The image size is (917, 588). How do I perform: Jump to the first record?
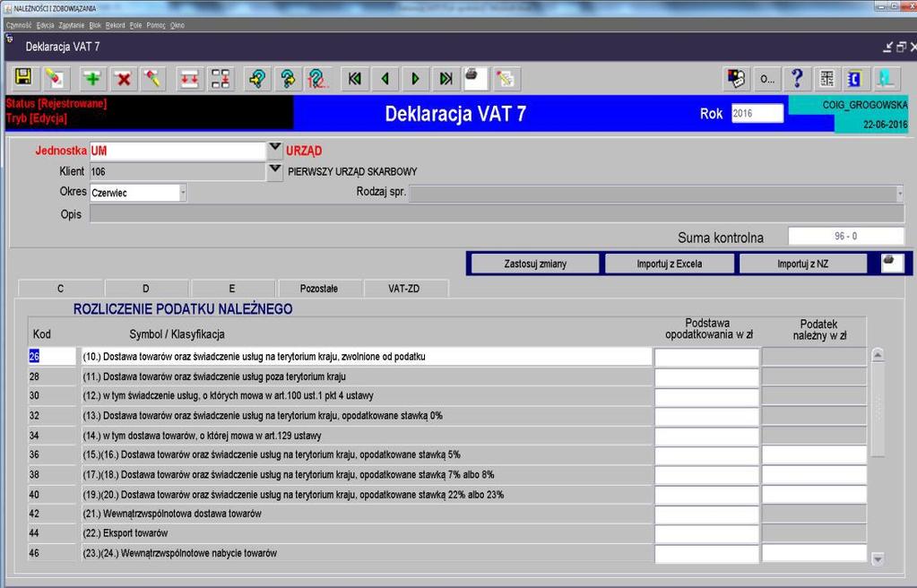point(354,78)
